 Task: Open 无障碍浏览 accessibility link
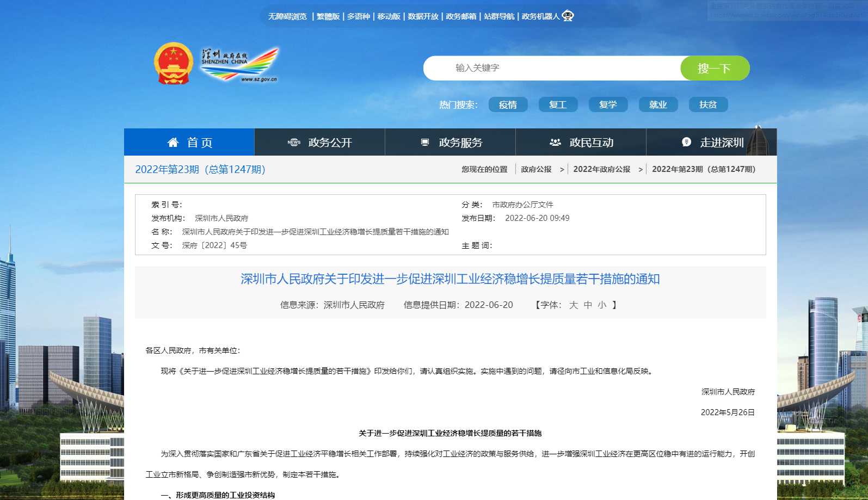pos(287,16)
